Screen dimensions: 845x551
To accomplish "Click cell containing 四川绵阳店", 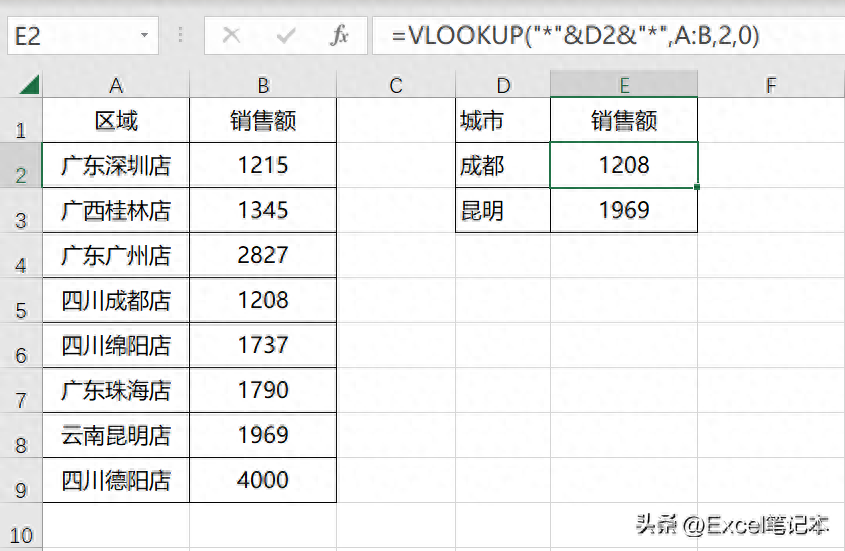I will click(116, 346).
